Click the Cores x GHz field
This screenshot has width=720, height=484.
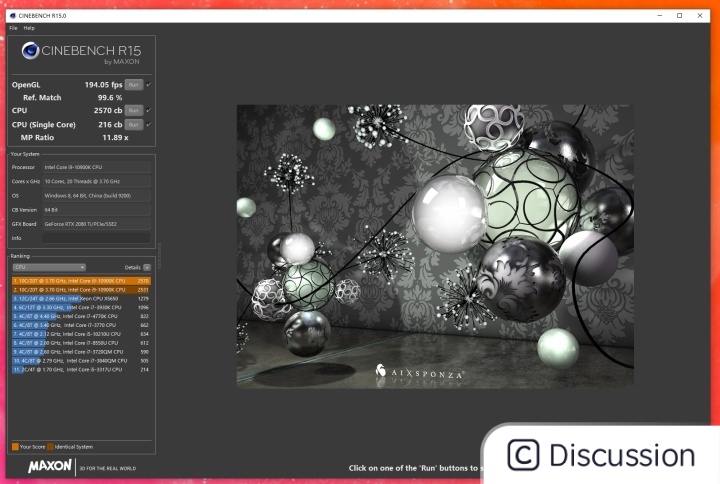click(96, 181)
